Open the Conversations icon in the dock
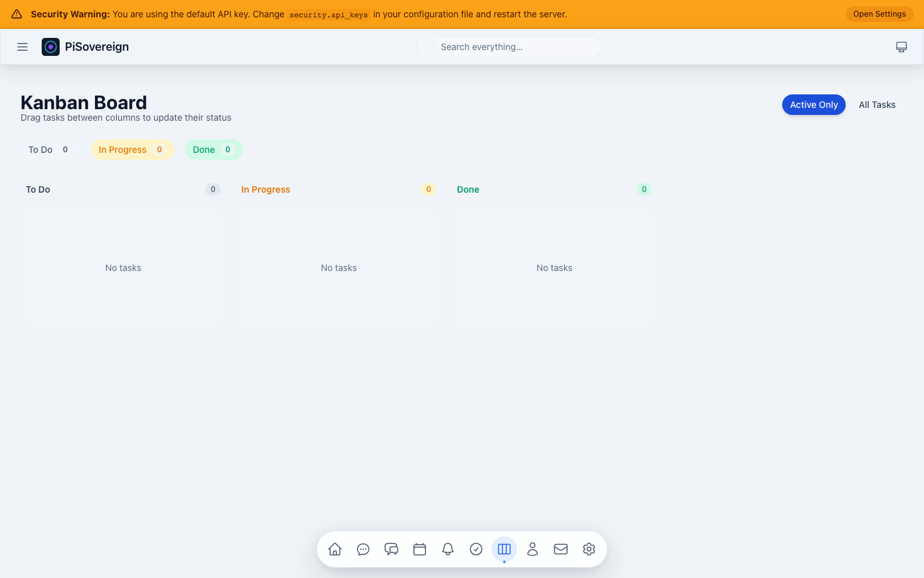 (x=391, y=549)
